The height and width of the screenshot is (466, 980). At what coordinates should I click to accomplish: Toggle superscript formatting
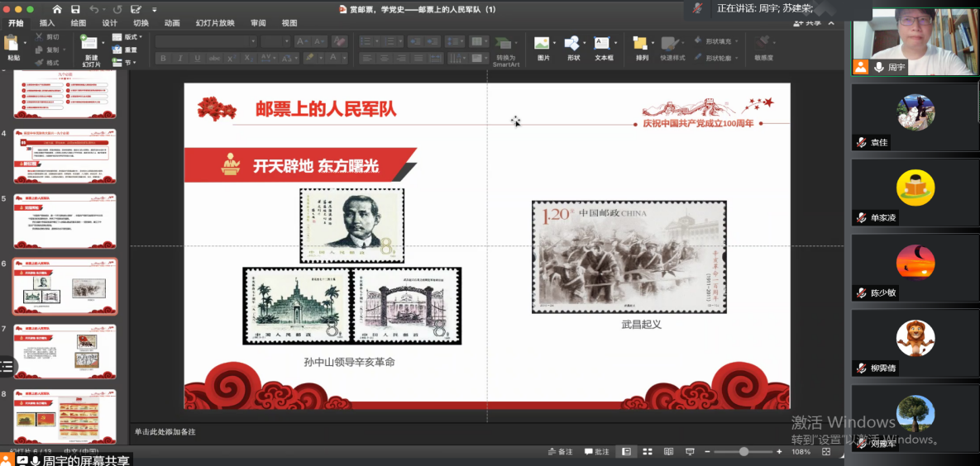coord(232,58)
